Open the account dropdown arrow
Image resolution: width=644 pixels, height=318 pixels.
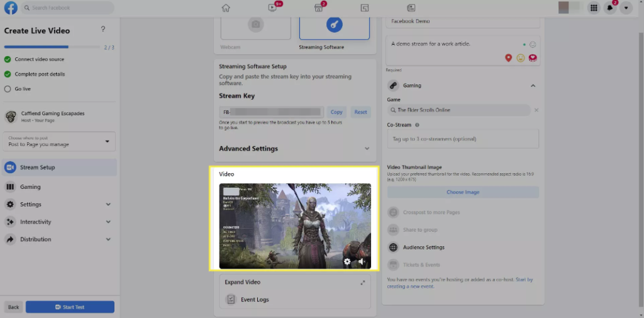pos(626,8)
